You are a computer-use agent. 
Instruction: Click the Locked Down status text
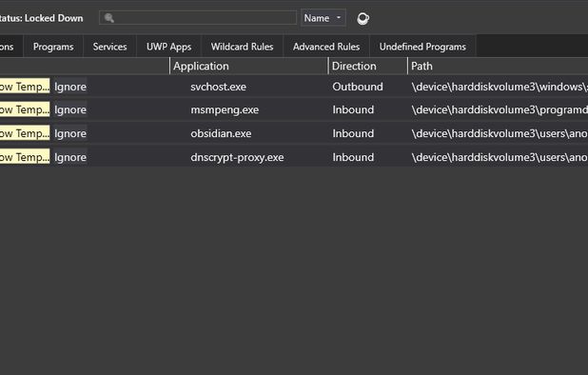click(53, 18)
